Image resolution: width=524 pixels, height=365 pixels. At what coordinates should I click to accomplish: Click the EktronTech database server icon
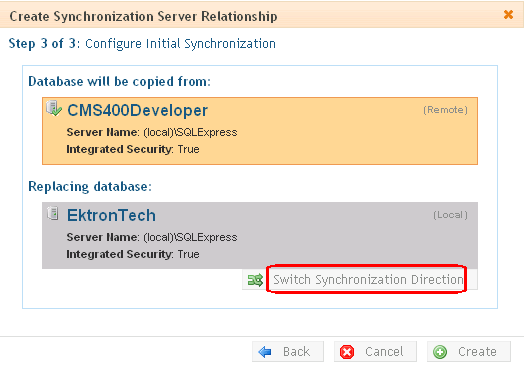coord(53,213)
